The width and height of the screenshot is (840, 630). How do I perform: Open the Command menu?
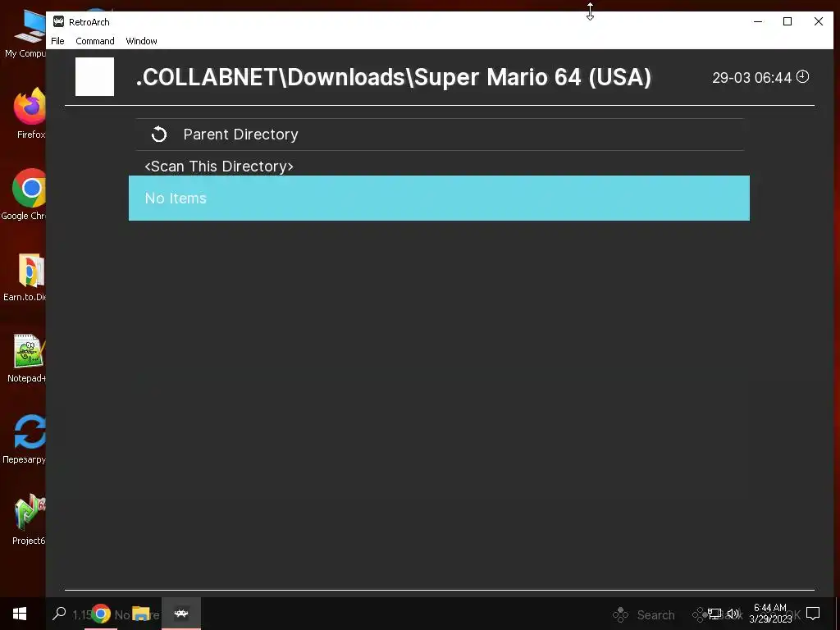click(x=95, y=41)
